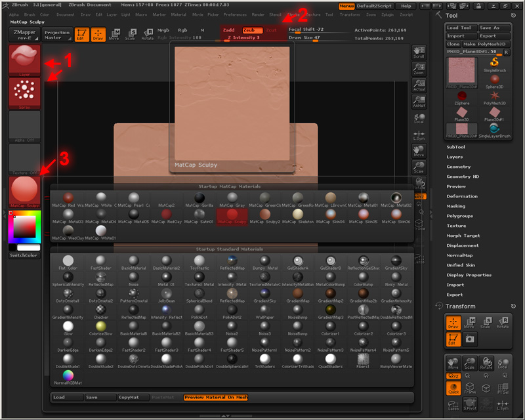Open the Spray stroke selector

coord(24,93)
